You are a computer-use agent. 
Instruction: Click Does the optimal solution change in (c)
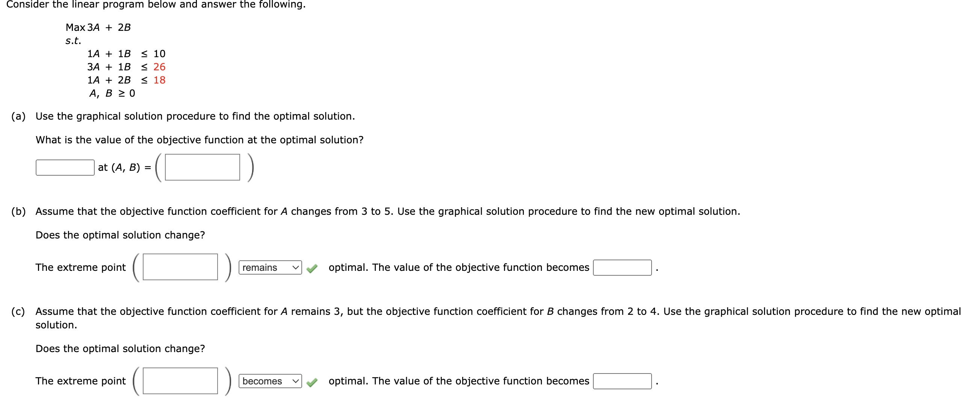120,348
